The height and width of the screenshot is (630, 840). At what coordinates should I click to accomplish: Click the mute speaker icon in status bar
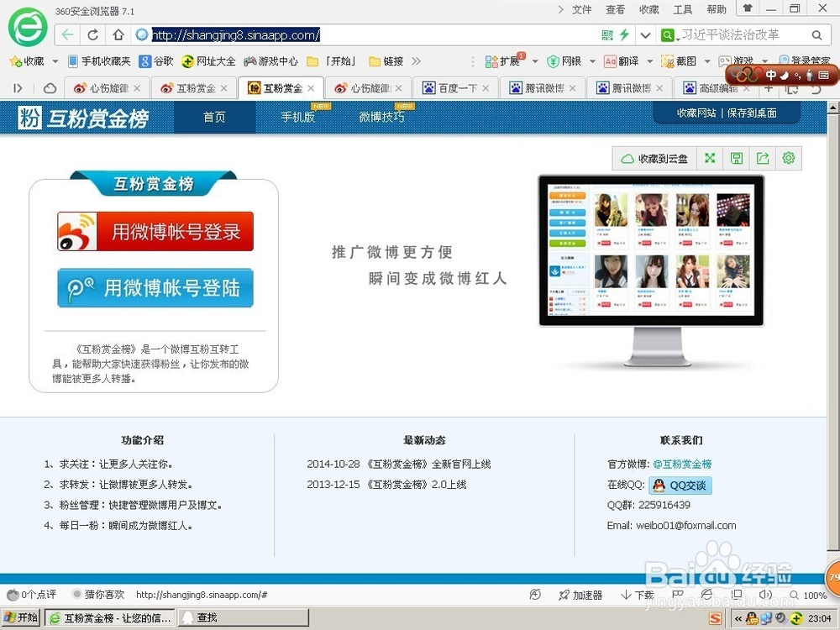coord(765,595)
